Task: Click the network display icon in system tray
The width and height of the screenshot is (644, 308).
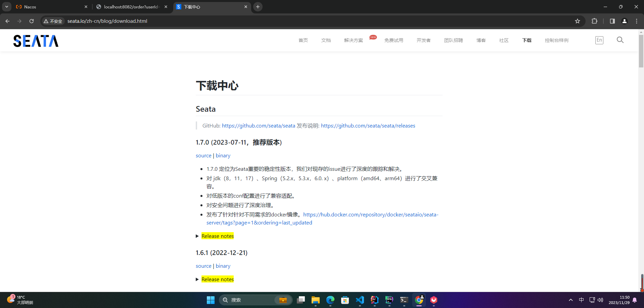Action: [x=592, y=300]
